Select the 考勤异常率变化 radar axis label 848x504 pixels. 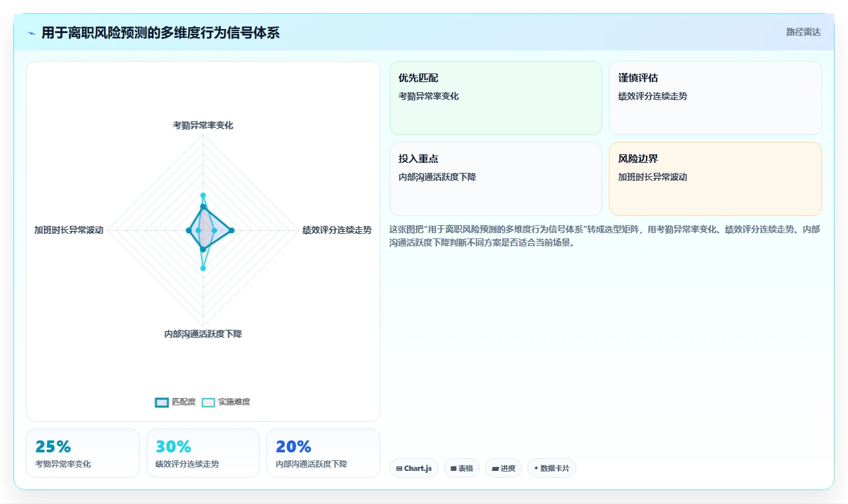(x=203, y=125)
